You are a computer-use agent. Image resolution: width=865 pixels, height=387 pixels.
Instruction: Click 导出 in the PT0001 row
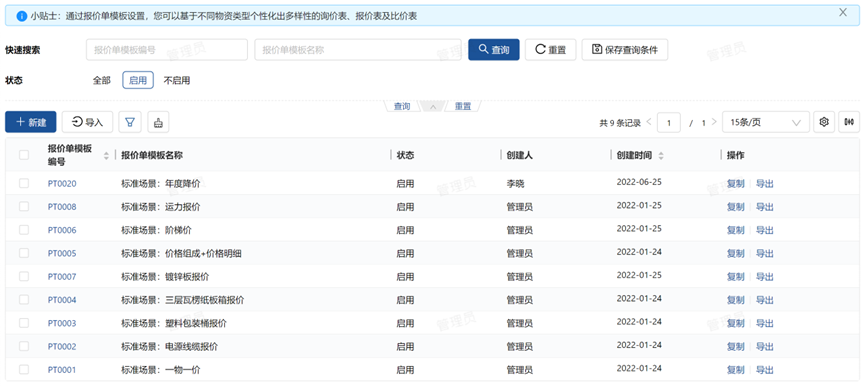(764, 370)
